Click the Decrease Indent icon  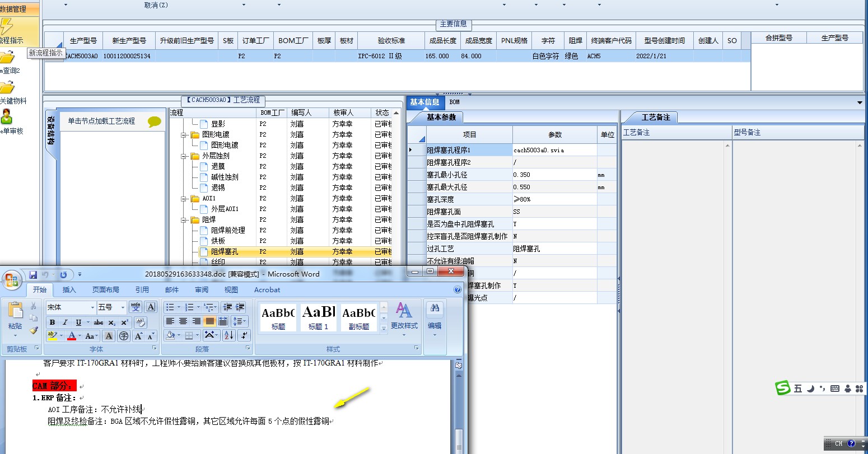(227, 307)
